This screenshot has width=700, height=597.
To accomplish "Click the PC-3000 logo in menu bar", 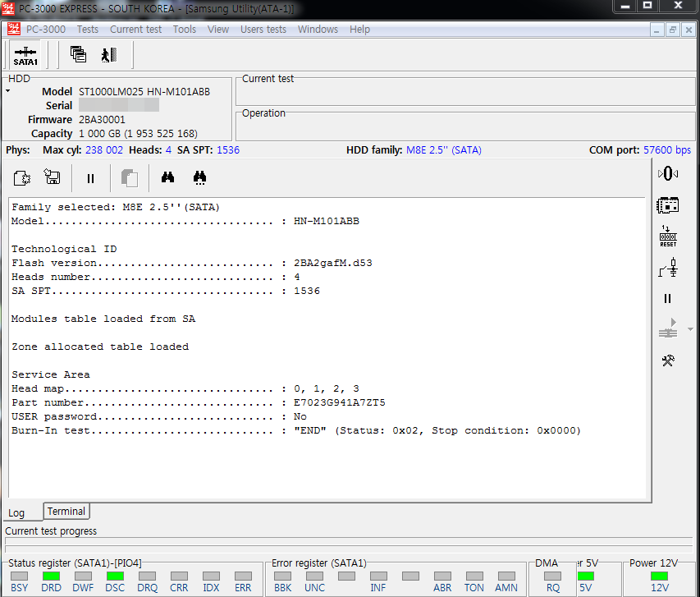I will click(x=14, y=29).
